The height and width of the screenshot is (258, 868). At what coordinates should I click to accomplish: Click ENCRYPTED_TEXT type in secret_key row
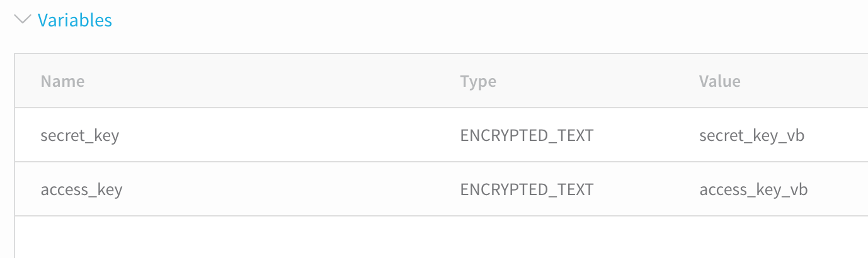tap(527, 136)
